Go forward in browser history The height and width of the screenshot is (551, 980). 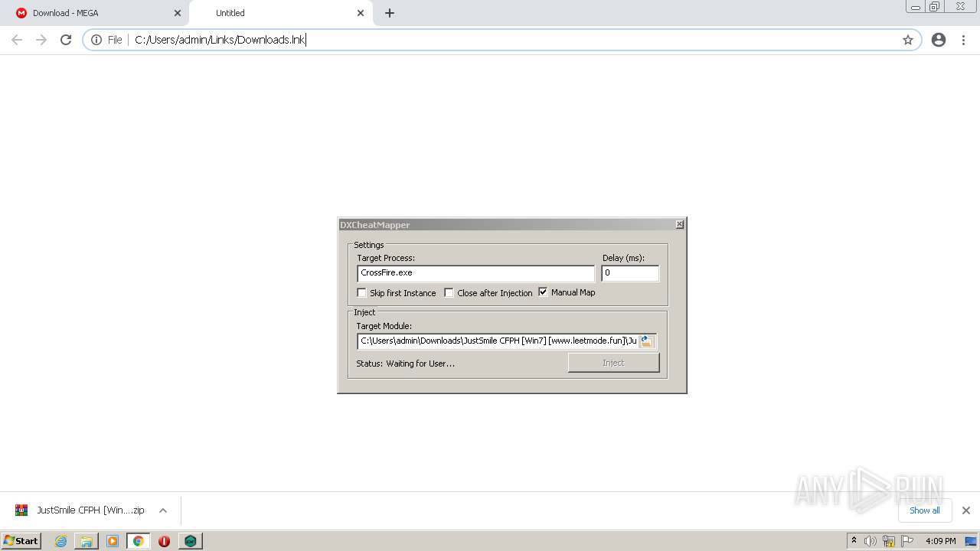tap(41, 40)
